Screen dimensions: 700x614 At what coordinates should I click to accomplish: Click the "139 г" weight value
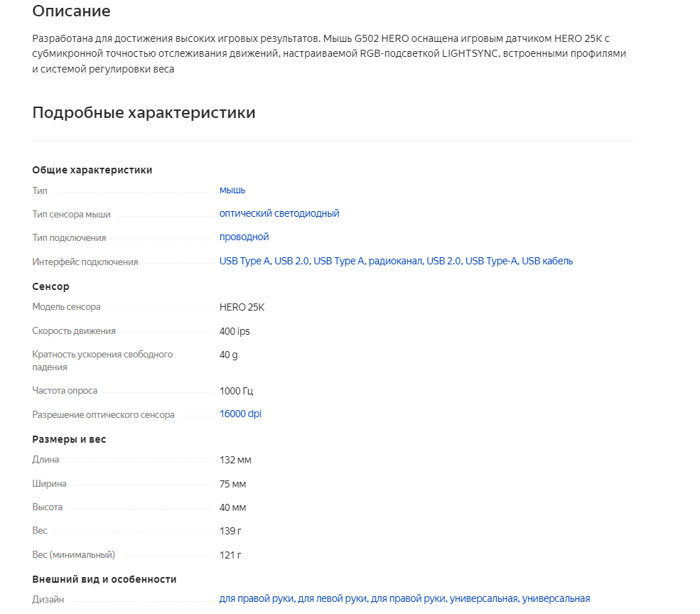point(230,531)
